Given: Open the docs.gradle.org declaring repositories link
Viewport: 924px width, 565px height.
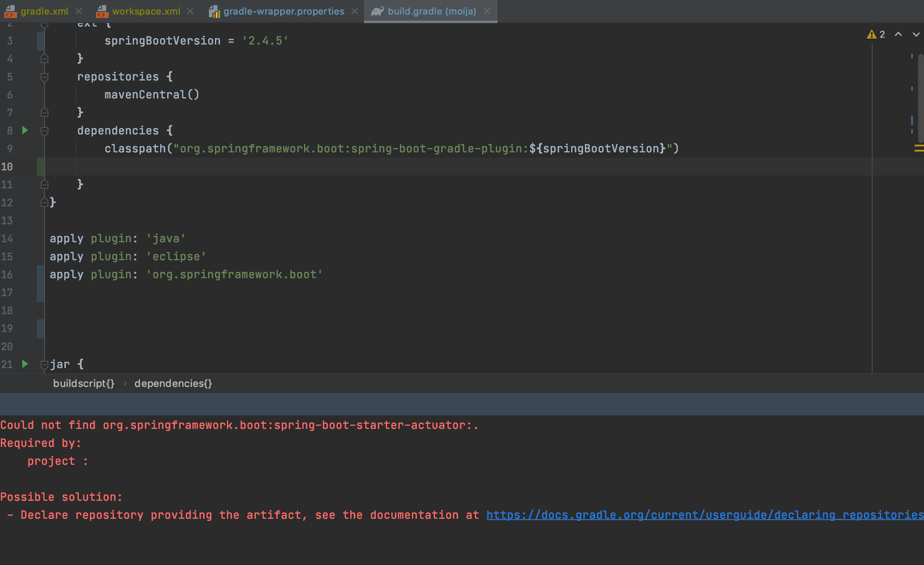Looking at the screenshot, I should (705, 515).
